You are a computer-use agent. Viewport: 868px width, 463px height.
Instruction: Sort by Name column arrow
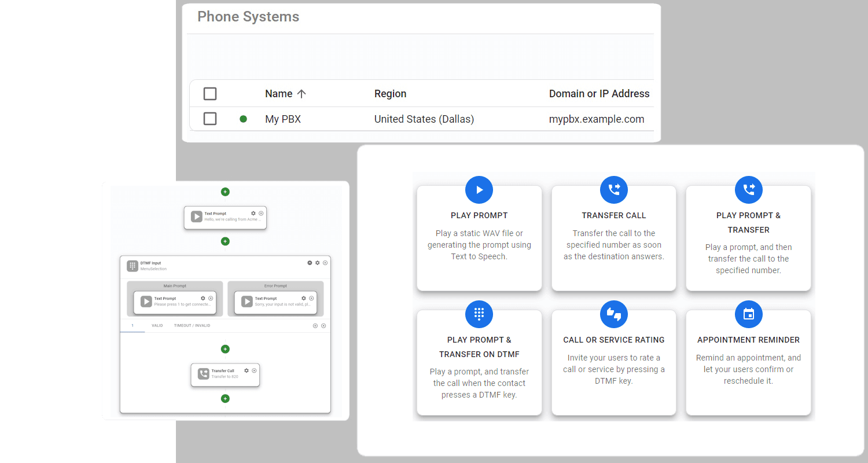[301, 94]
